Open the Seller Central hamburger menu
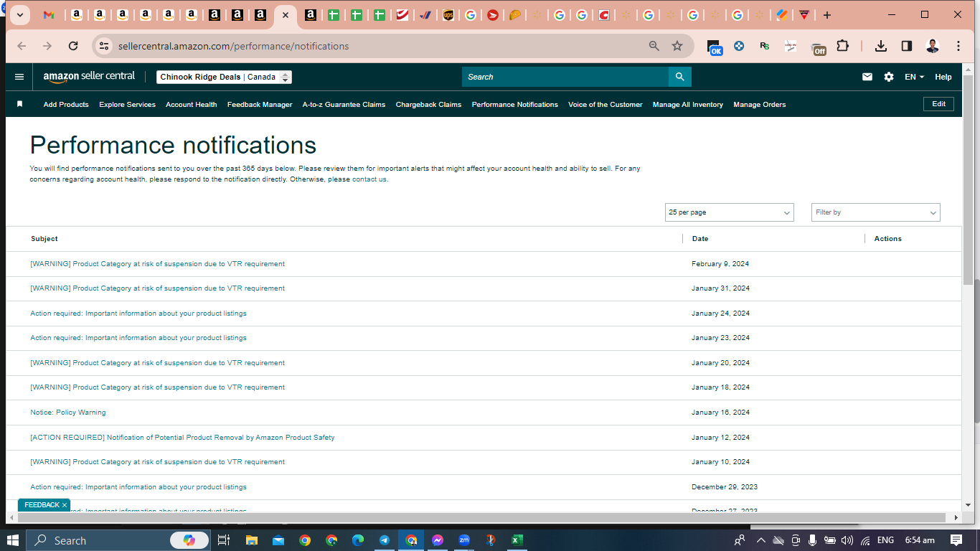The image size is (980, 551). pos(19,77)
